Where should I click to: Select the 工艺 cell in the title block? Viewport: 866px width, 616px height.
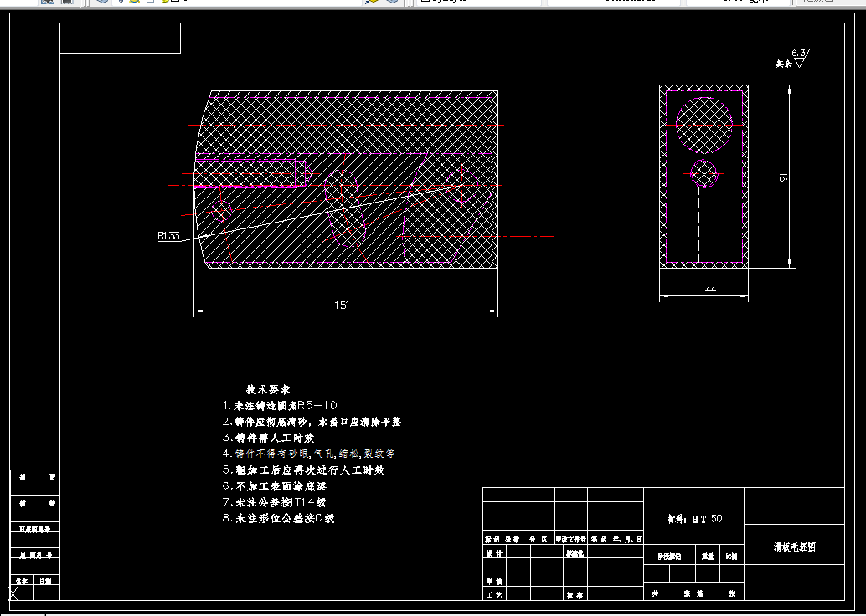494,594
